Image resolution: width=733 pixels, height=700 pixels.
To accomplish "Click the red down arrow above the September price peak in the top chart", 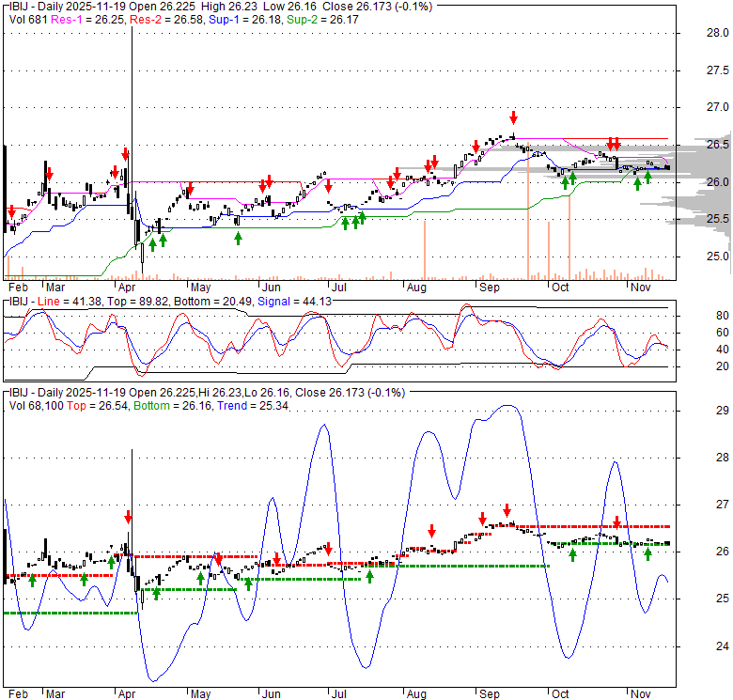I will [513, 117].
